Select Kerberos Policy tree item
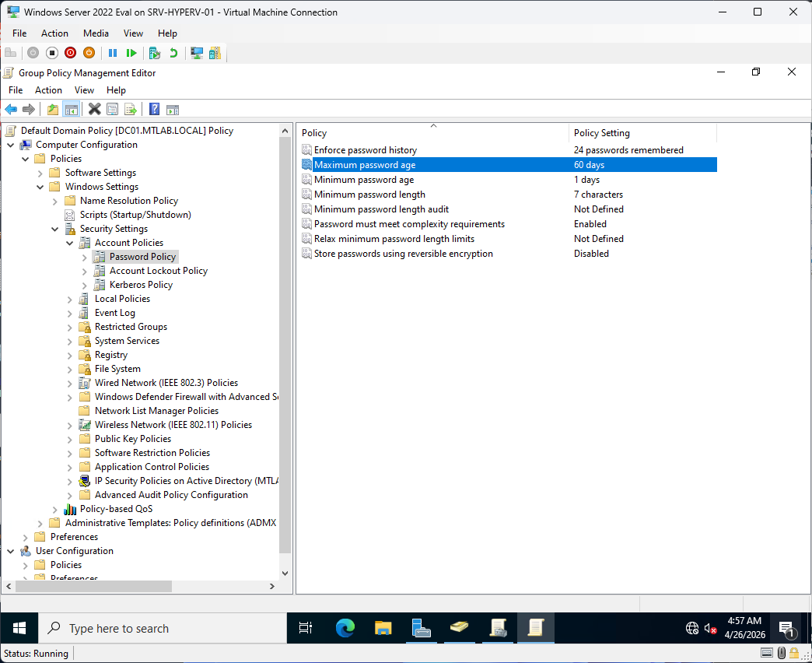 point(141,285)
